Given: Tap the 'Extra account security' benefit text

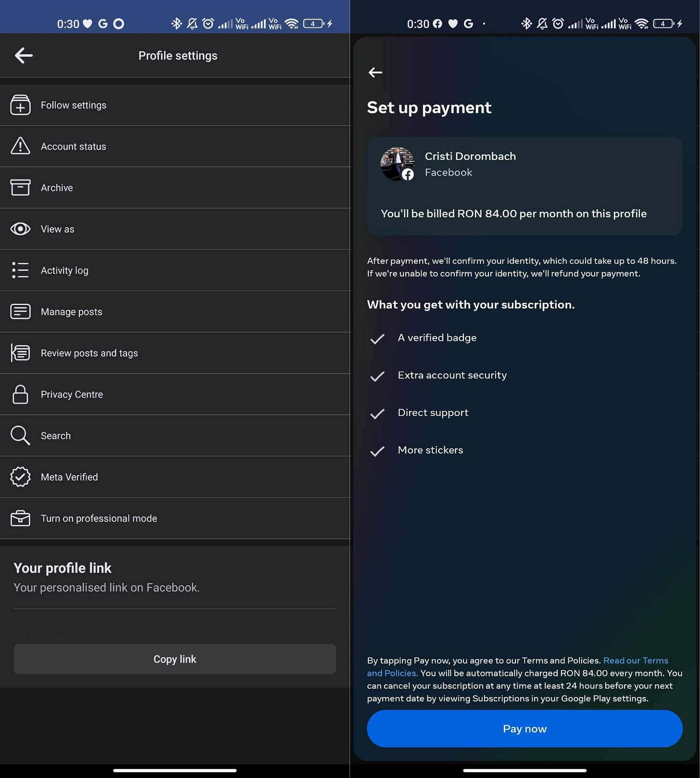Looking at the screenshot, I should click(x=452, y=375).
